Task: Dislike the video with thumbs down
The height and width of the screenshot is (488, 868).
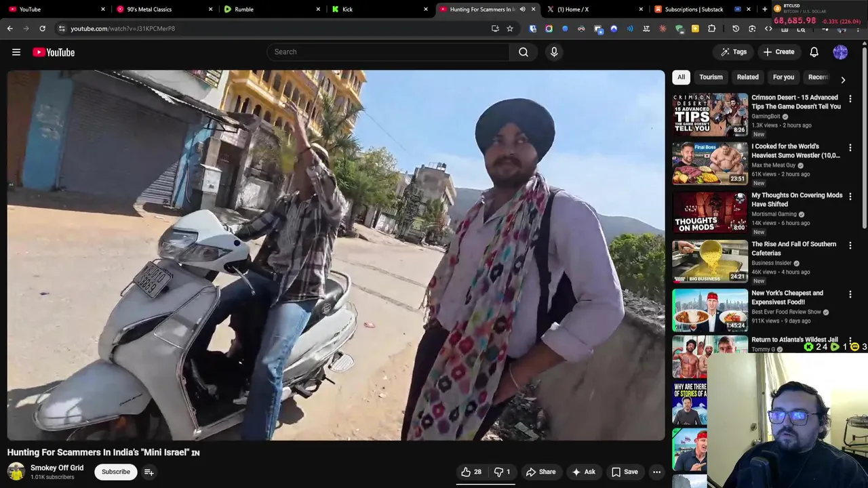Action: tap(502, 472)
